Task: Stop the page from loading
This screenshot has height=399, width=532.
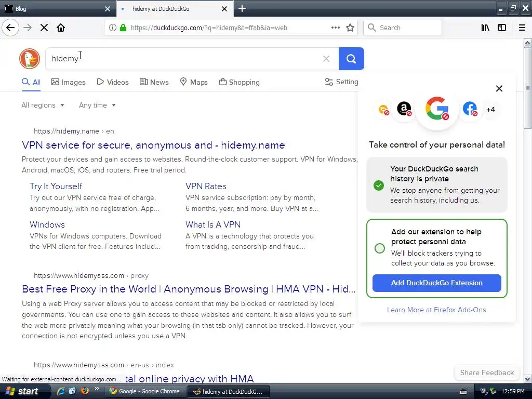Action: 44,28
